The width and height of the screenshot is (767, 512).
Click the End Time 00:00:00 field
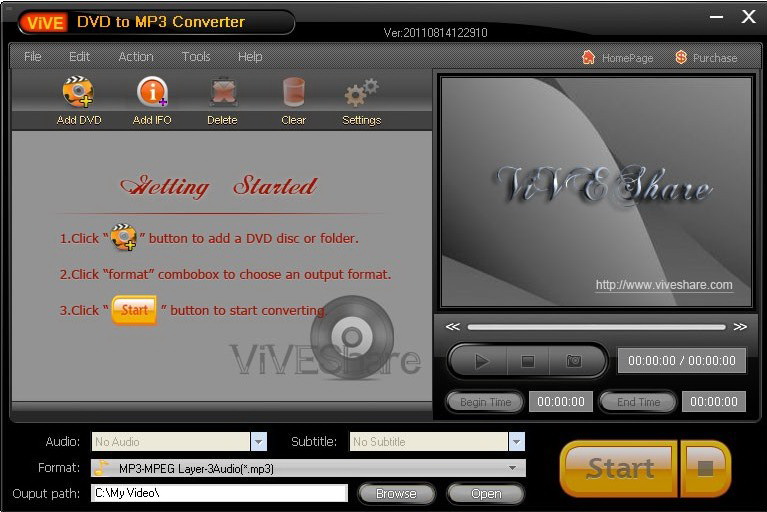pos(714,402)
